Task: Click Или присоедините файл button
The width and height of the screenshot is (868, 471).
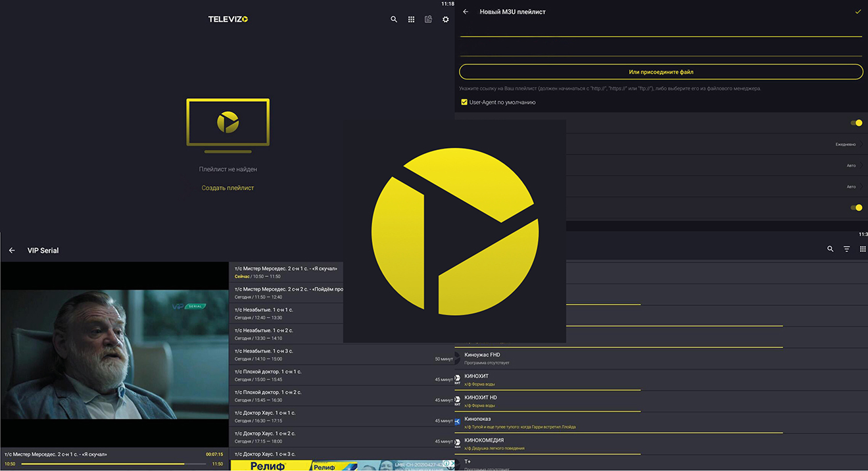Action: (x=661, y=72)
